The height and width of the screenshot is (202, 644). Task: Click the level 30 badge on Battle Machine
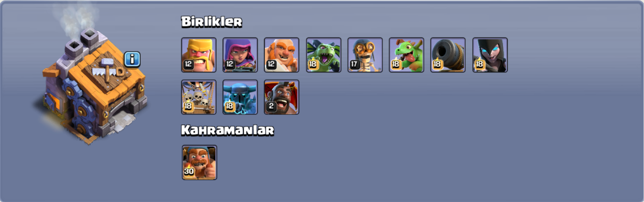[x=189, y=172]
